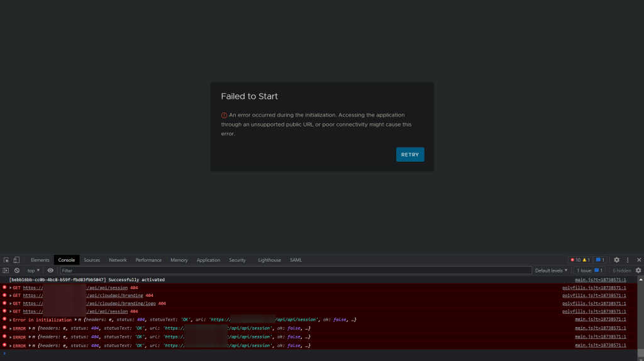The height and width of the screenshot is (361, 644).
Task: Click the red error count badge '10'
Action: click(x=575, y=260)
